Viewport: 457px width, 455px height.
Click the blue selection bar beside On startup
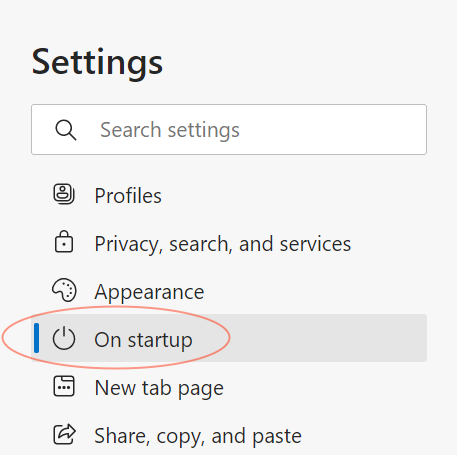click(x=37, y=338)
